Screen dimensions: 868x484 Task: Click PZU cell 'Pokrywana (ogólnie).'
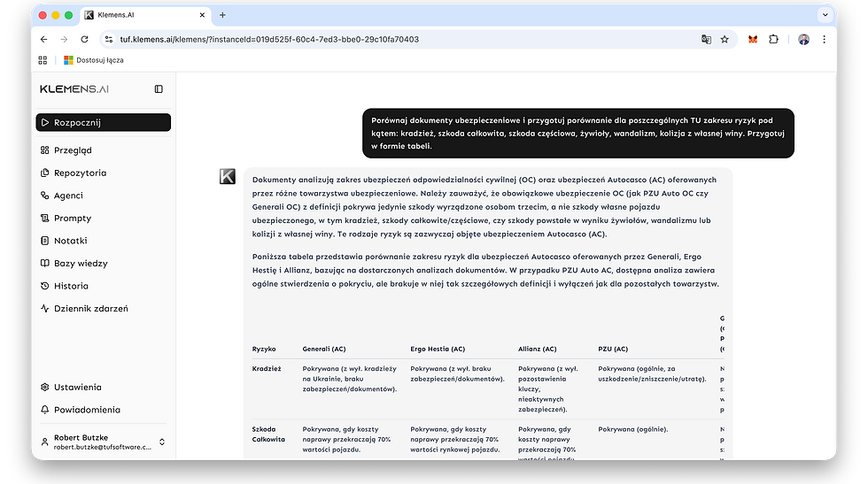click(x=632, y=429)
